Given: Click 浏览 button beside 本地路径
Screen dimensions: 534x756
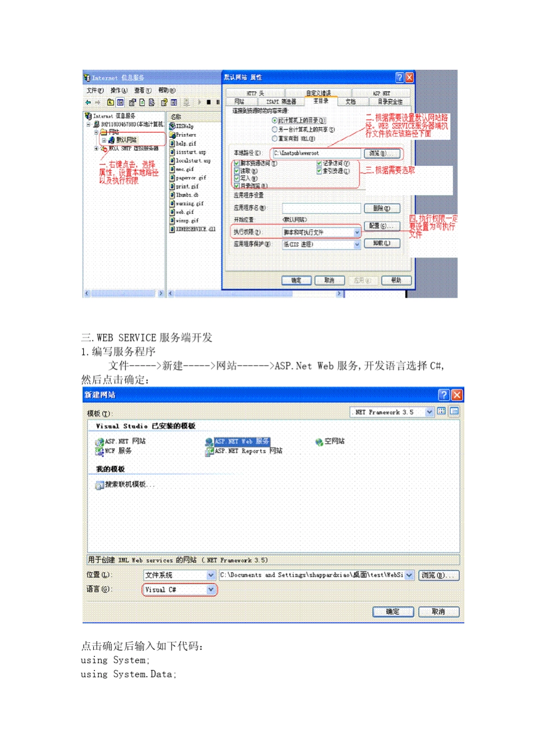Looking at the screenshot, I should (382, 153).
